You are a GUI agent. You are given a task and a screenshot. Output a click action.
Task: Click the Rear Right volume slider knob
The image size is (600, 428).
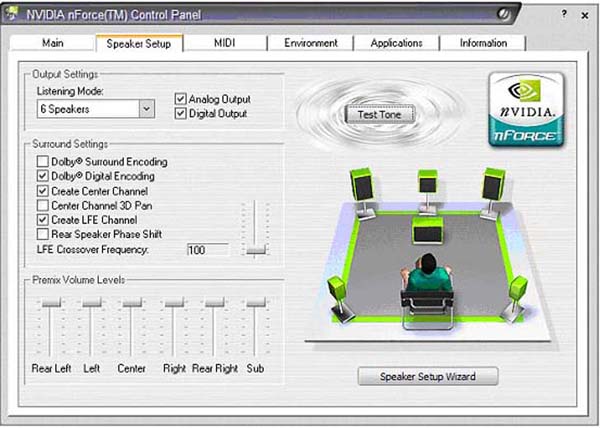point(215,303)
